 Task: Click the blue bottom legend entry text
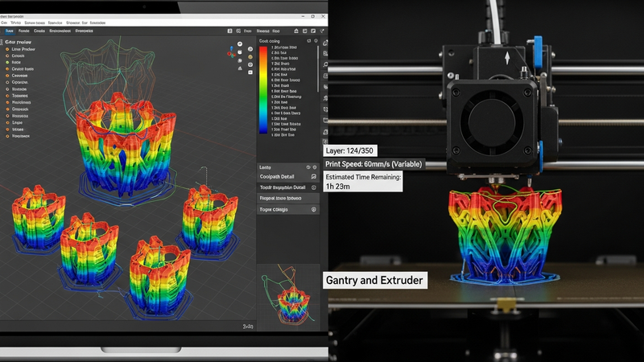(x=283, y=134)
